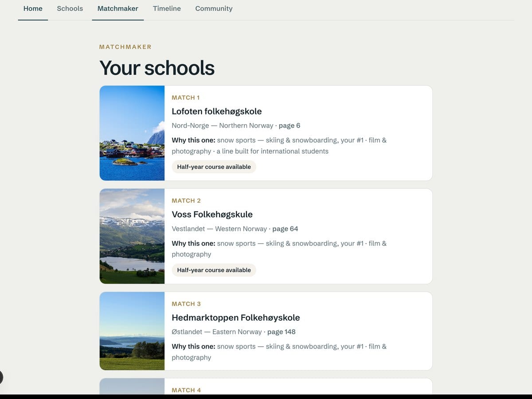Click Half-year course badge in Lofoten card

(214, 167)
